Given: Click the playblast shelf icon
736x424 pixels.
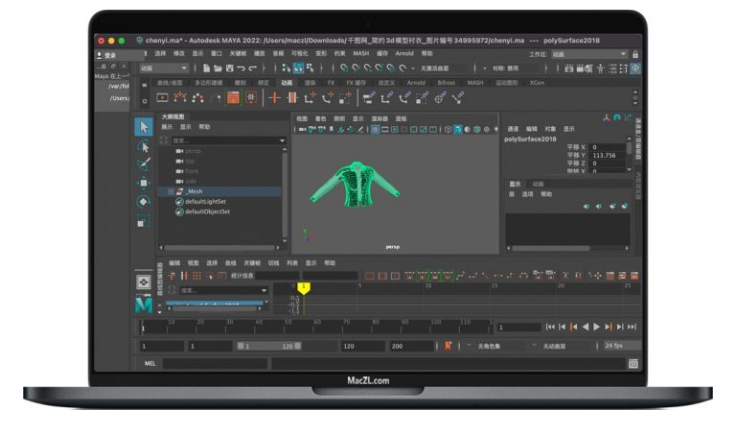Looking at the screenshot, I should click(162, 98).
